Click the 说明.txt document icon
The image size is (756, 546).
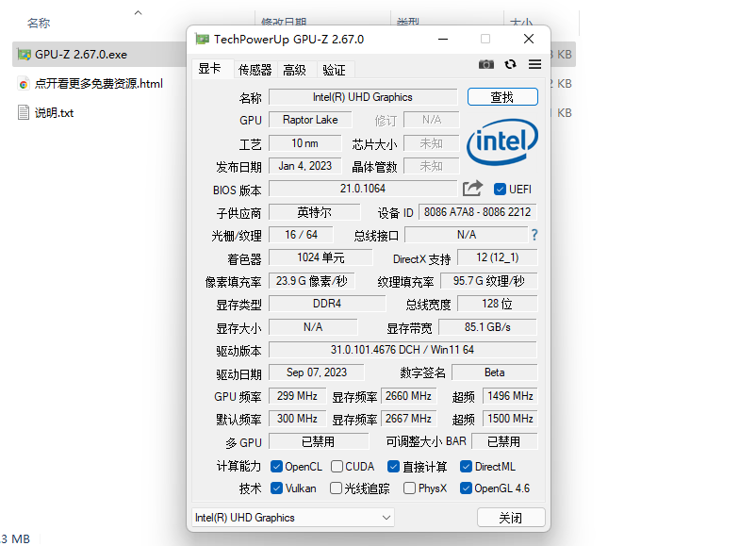point(24,113)
